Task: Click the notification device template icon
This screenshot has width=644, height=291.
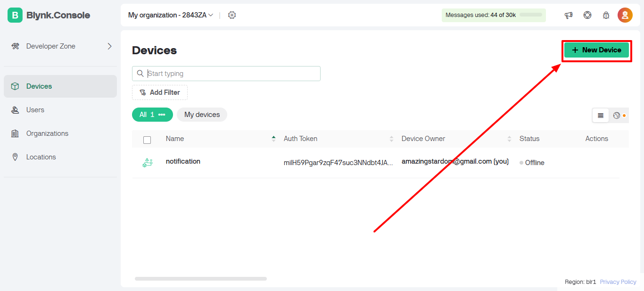Action: click(x=148, y=163)
